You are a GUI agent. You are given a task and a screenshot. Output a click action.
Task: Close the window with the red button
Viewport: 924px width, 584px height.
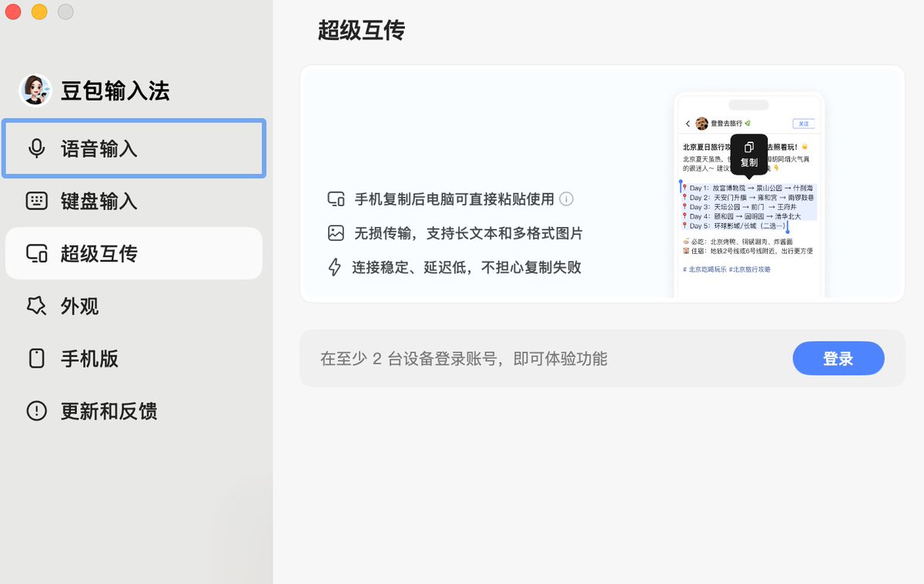pos(13,12)
